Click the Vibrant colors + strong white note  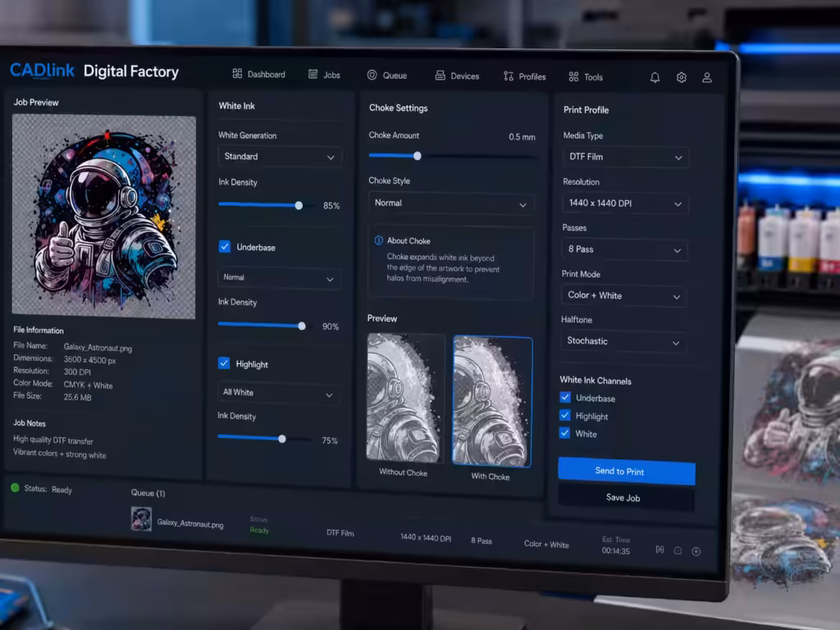tap(59, 454)
